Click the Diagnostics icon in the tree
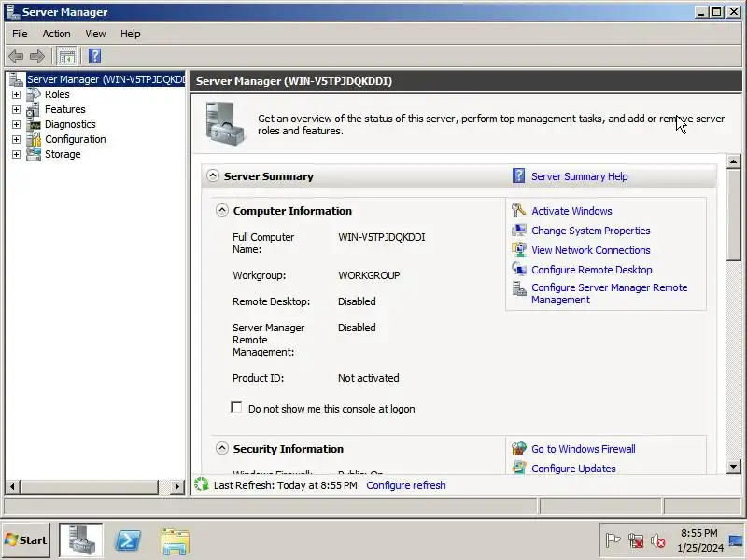 click(x=34, y=124)
